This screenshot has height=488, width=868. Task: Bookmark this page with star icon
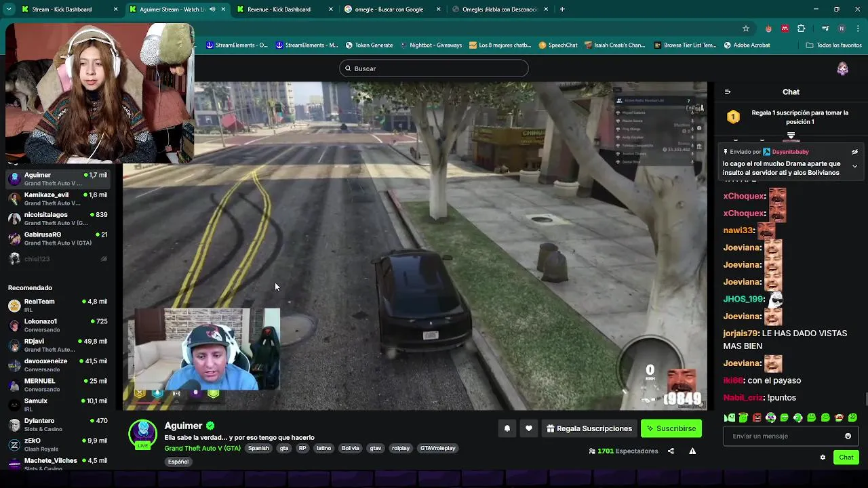[x=746, y=28]
